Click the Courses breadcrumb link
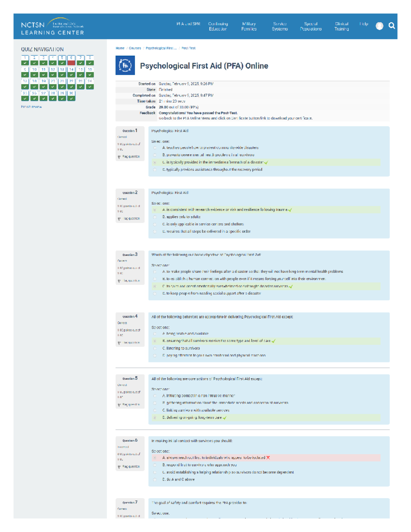Image resolution: width=411 pixels, height=532 pixels. click(x=135, y=48)
